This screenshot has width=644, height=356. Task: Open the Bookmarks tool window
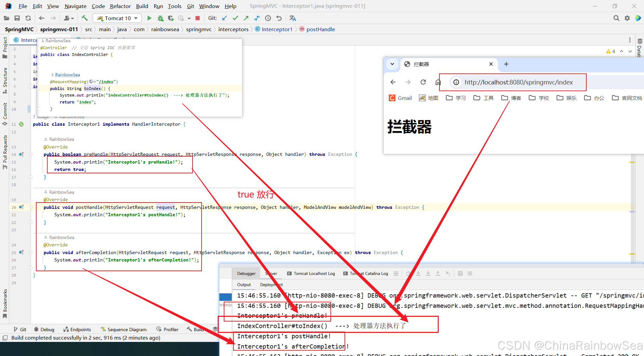5,303
